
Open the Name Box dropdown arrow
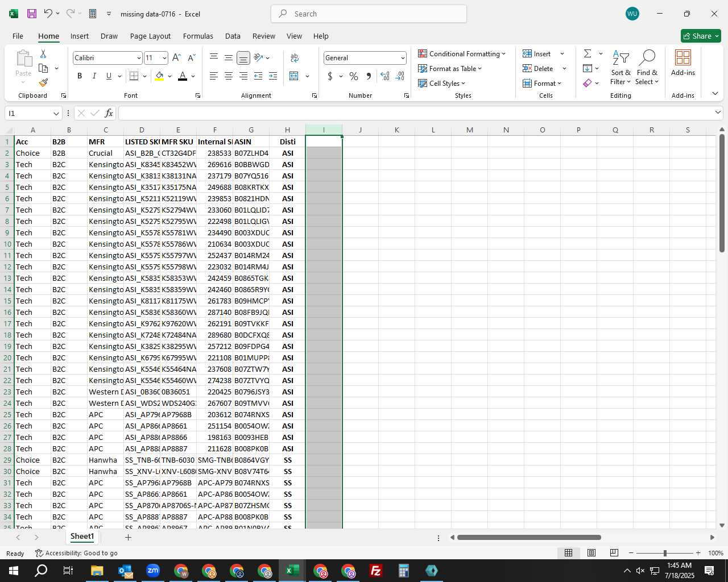click(56, 113)
